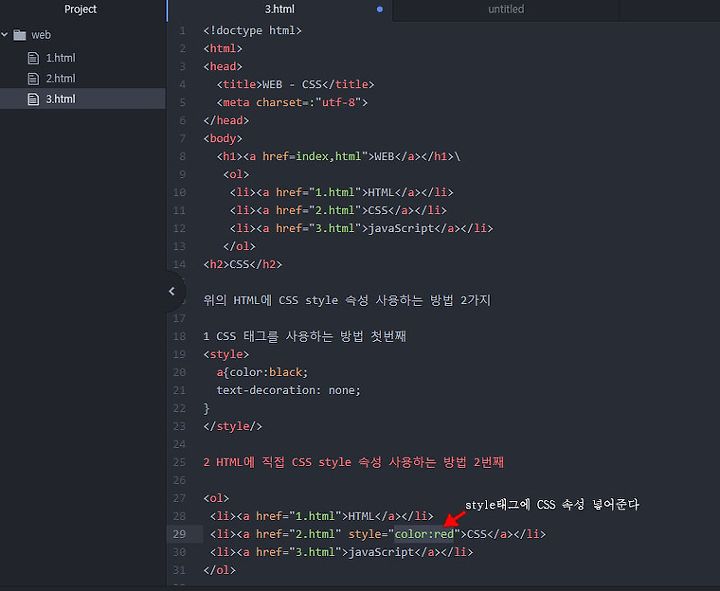720x591 pixels.
Task: Click line number 10 in the gutter
Action: click(179, 192)
